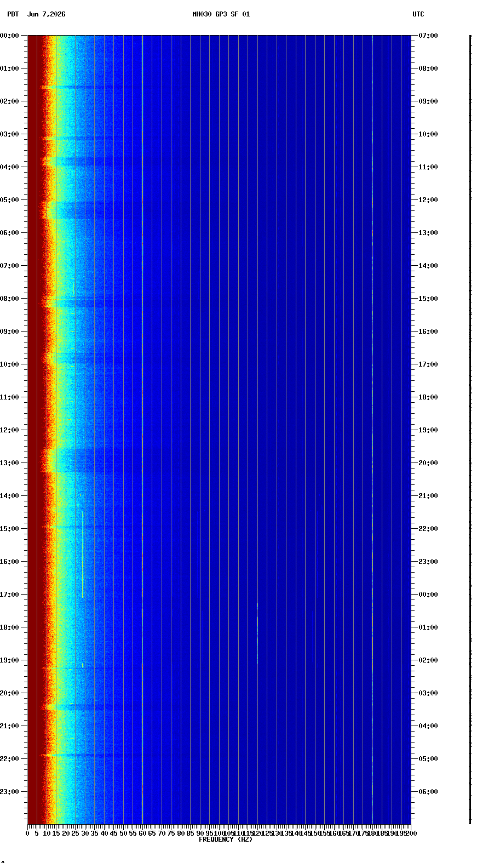
Task: Select the 90 Hz frequency tick label
Action: pyautogui.click(x=200, y=833)
